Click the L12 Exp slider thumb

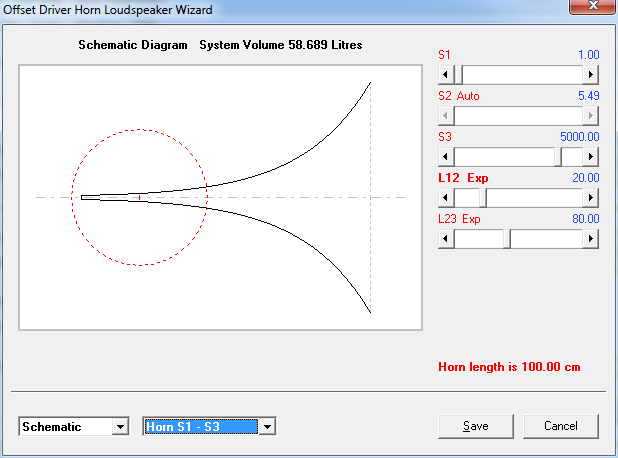pyautogui.click(x=483, y=197)
